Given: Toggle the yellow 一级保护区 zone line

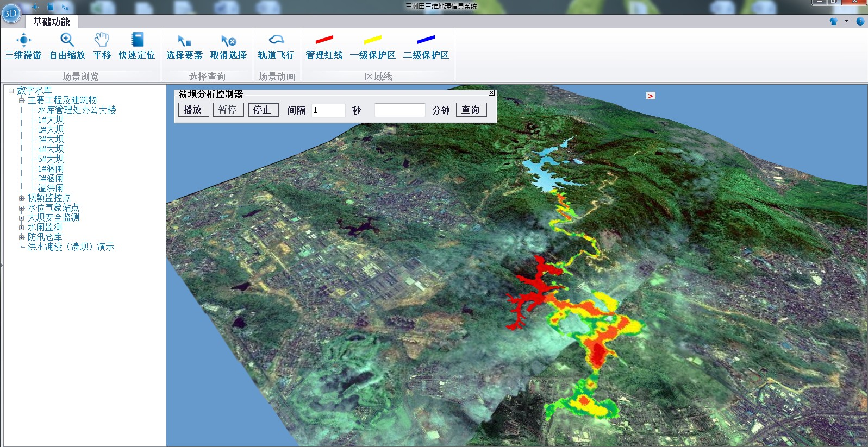Looking at the screenshot, I should [x=372, y=46].
